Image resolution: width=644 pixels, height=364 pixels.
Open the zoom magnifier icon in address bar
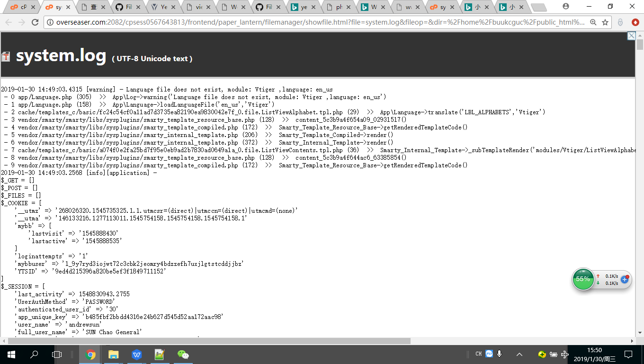click(x=593, y=22)
